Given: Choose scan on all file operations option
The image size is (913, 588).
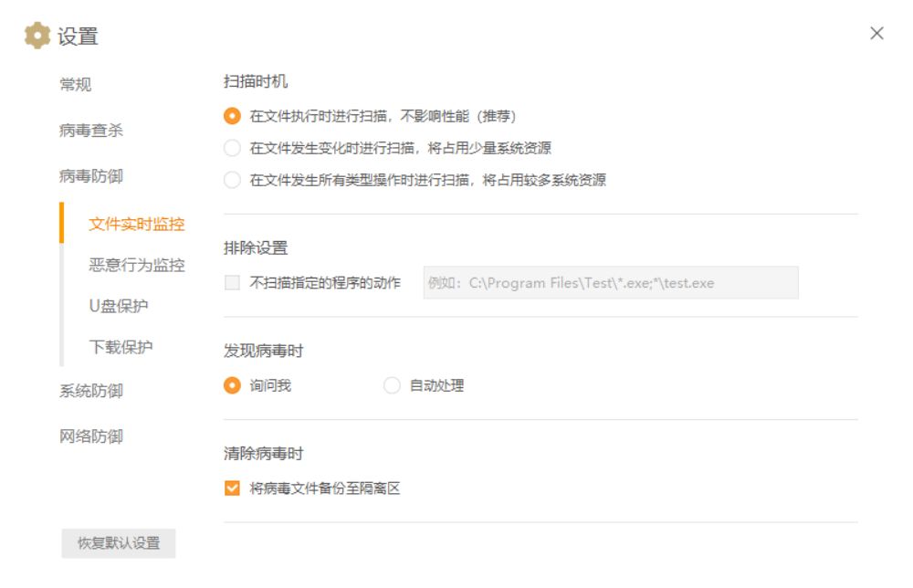Looking at the screenshot, I should [x=232, y=180].
